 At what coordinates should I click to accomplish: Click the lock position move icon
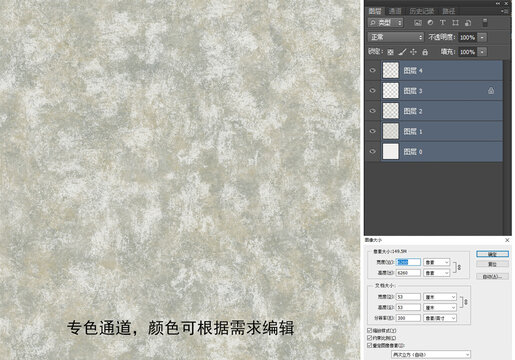413,52
